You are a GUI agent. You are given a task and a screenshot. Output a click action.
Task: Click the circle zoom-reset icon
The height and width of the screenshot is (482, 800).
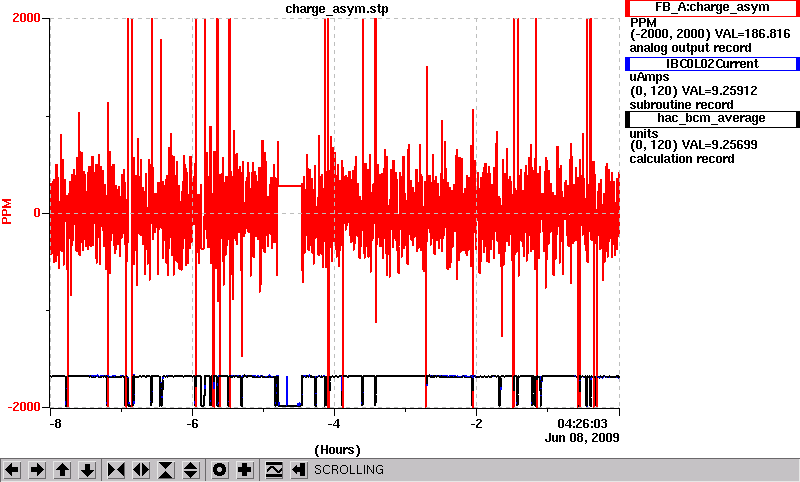click(x=220, y=470)
